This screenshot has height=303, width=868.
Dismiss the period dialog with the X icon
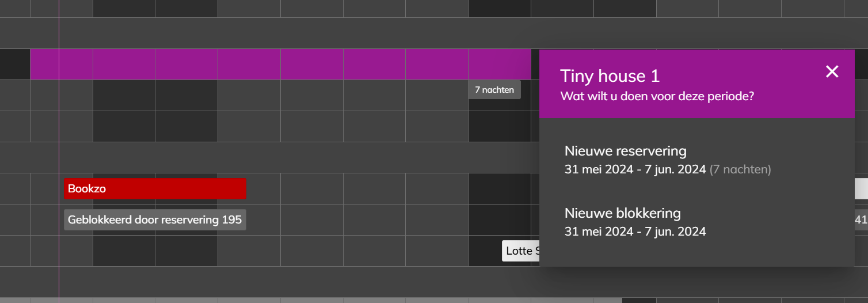[832, 71]
